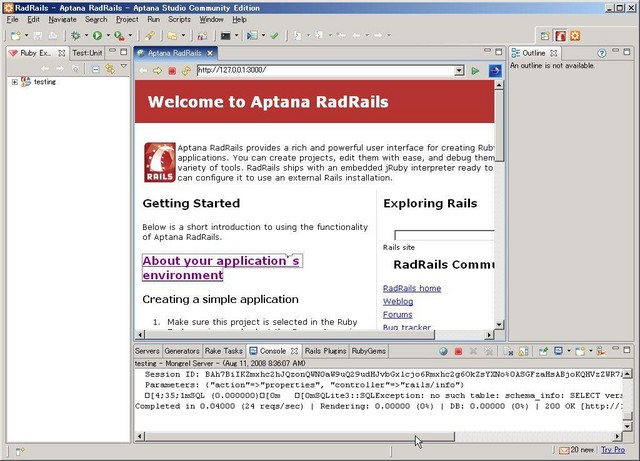Viewport: 640px width, 461px height.
Task: Click the Debug bug icon in toolbar
Action: point(76,36)
